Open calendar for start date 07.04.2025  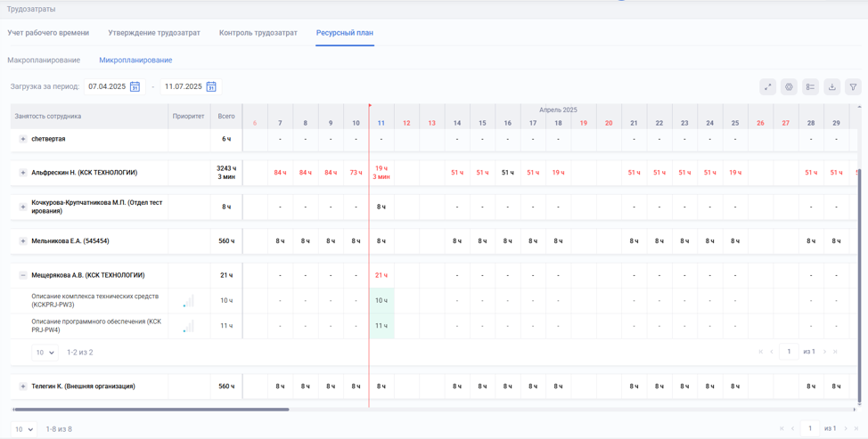coord(135,86)
